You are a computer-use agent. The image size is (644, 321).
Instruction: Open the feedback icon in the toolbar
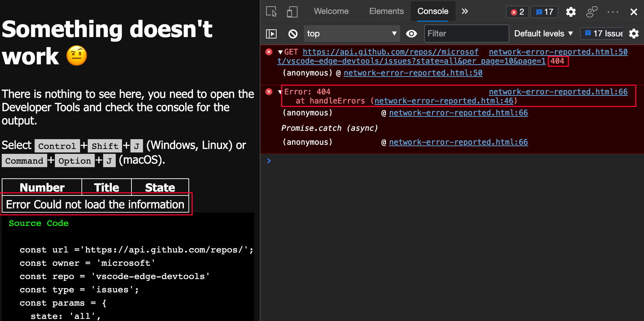[x=592, y=12]
